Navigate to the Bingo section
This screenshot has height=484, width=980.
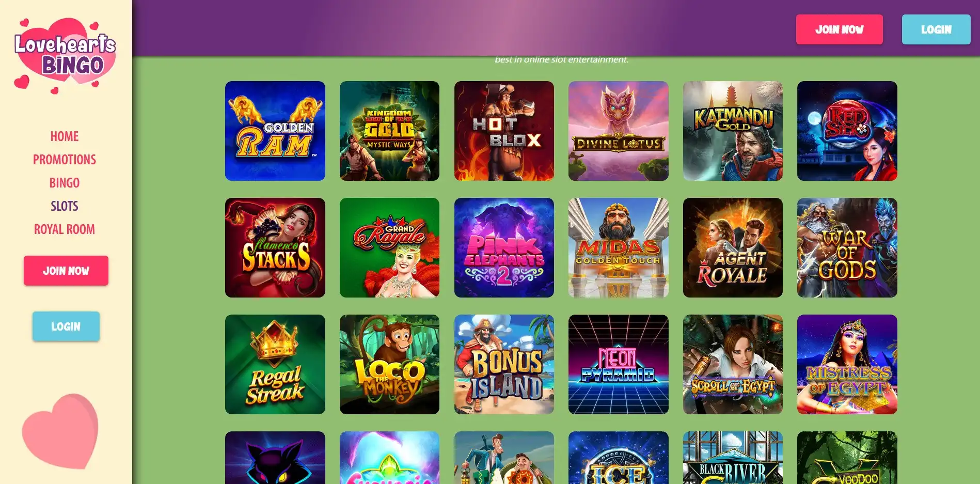[65, 183]
